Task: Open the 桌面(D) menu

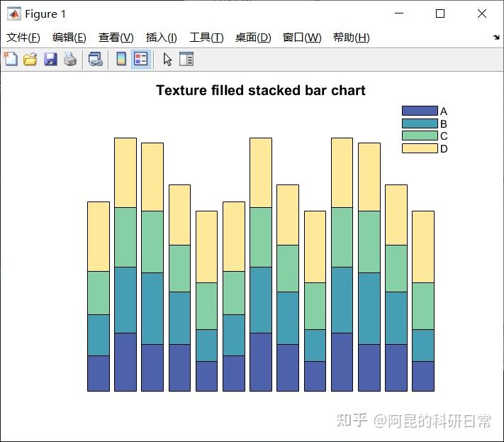Action: click(253, 38)
